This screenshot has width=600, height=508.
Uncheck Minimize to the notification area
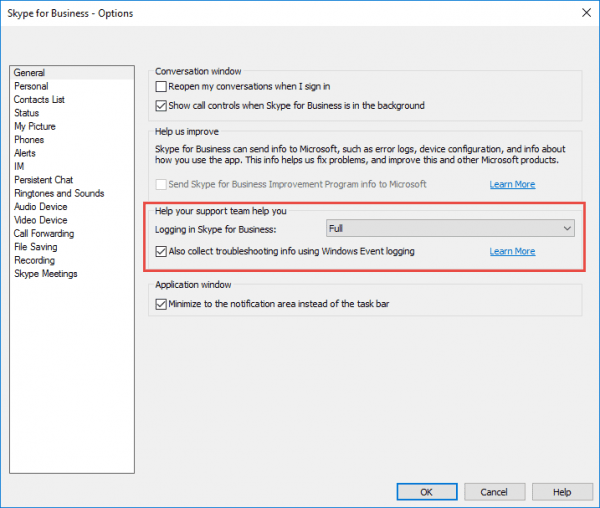click(162, 304)
